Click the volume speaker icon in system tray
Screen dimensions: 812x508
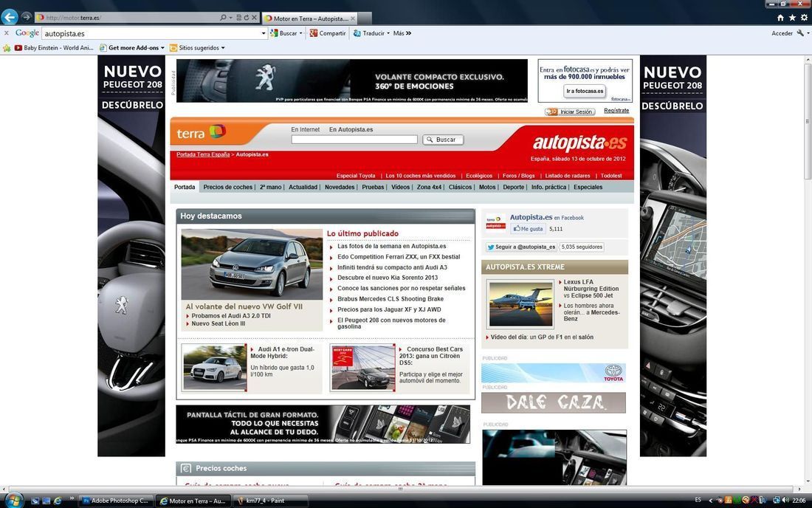click(785, 500)
